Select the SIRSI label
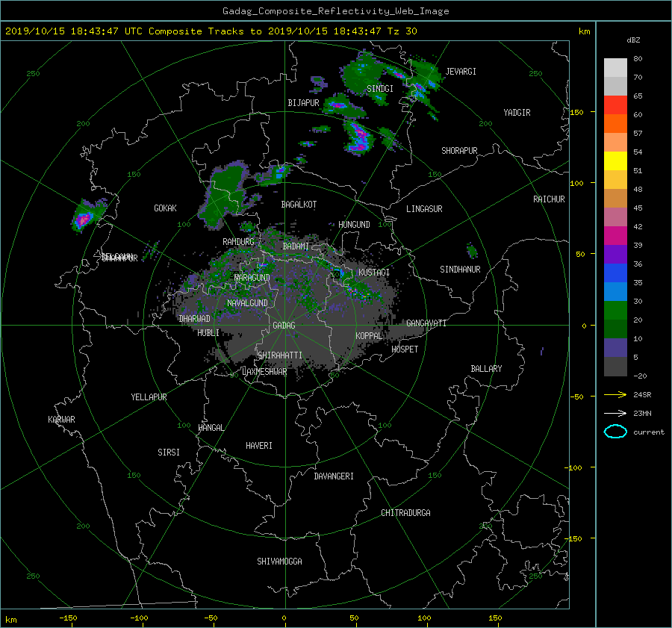The height and width of the screenshot is (628, 672). (169, 453)
